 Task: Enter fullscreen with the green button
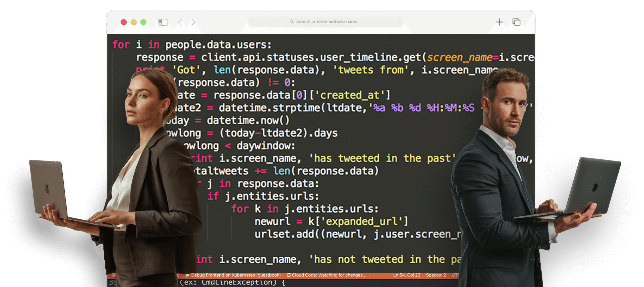coord(143,22)
